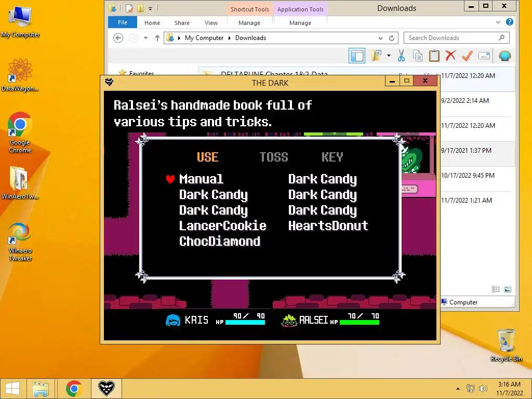This screenshot has width=532, height=399.
Task: Select the Winaero Tweaker desktop shortcut
Action: coord(20,242)
